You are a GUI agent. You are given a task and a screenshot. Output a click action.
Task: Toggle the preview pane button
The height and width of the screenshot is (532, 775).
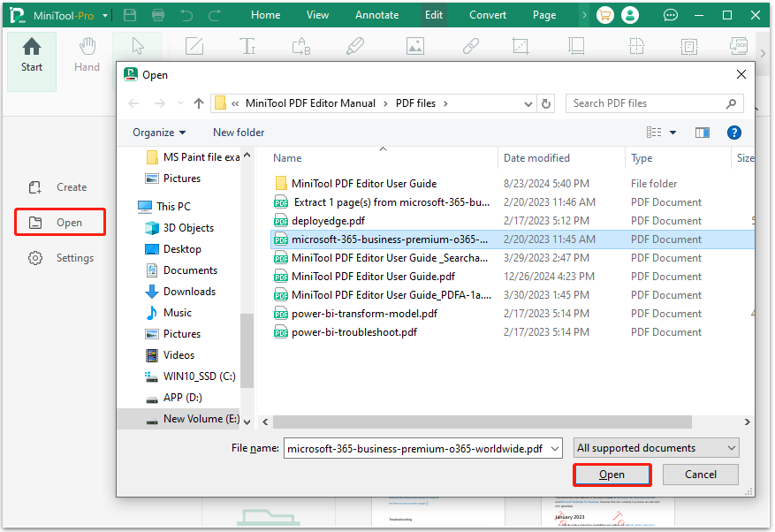703,133
